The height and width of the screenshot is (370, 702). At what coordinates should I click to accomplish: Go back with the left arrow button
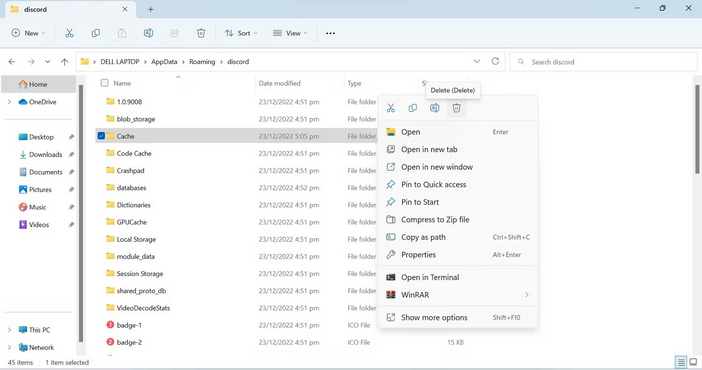[x=12, y=62]
